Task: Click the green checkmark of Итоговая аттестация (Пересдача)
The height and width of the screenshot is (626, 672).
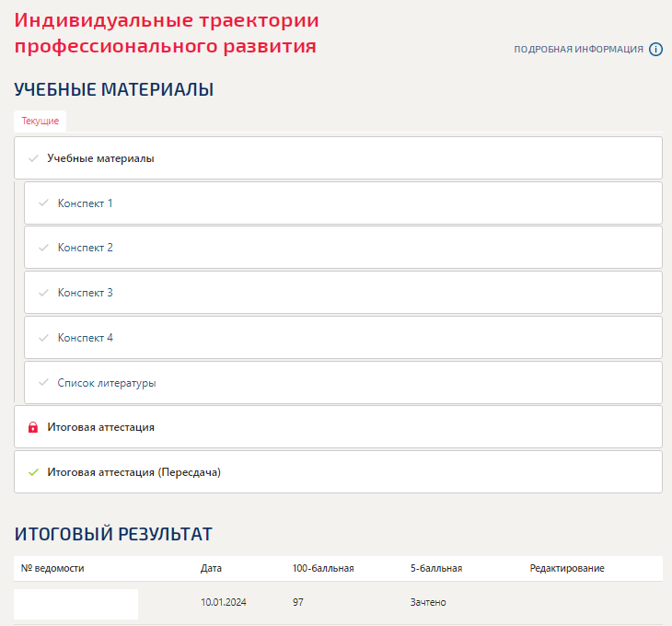Action: (33, 472)
